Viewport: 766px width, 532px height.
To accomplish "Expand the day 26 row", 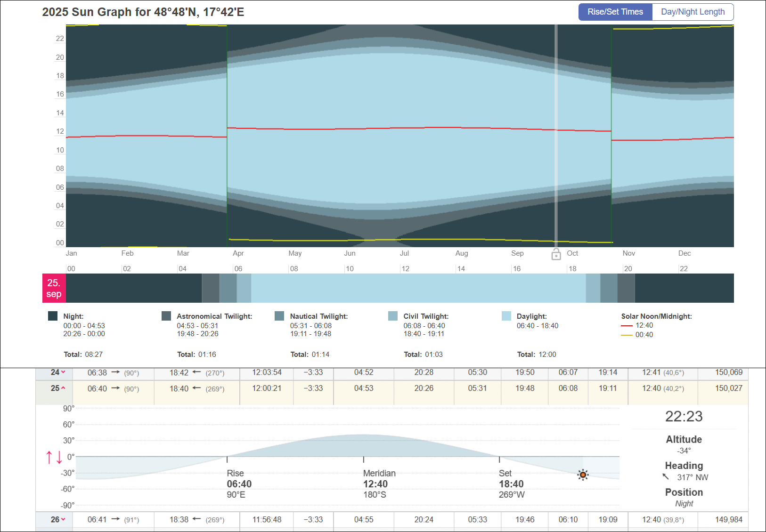I will click(x=63, y=519).
